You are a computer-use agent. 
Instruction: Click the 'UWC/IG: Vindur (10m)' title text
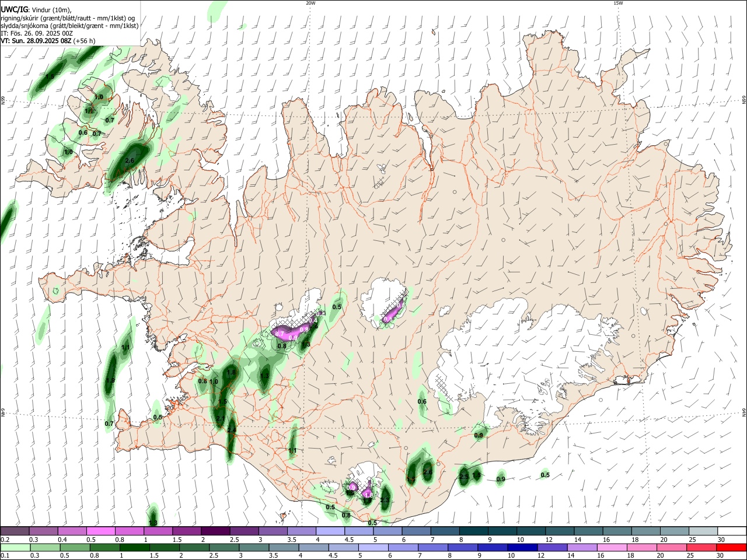pos(36,9)
